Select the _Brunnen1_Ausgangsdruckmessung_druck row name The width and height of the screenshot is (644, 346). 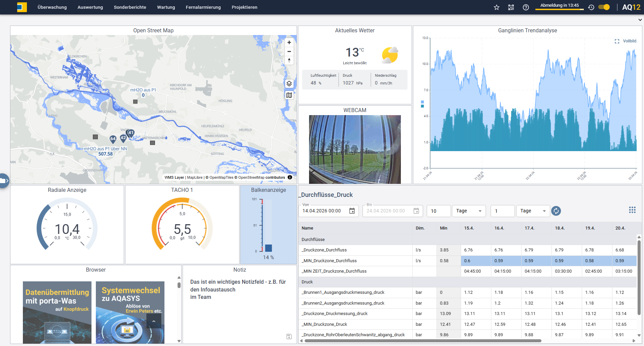coord(343,292)
